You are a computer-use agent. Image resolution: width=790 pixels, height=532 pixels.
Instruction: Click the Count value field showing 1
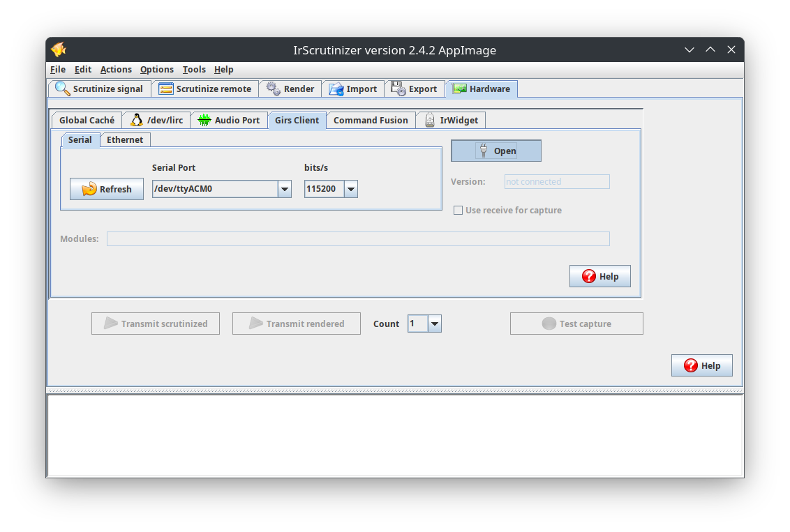pos(418,324)
